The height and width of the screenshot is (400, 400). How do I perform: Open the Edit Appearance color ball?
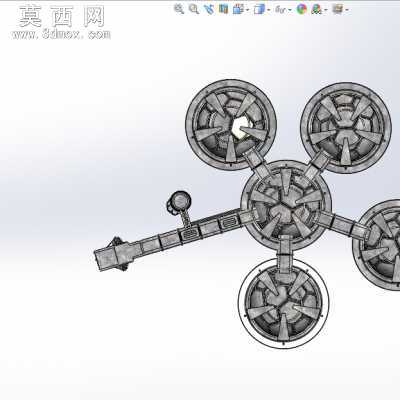302,9
